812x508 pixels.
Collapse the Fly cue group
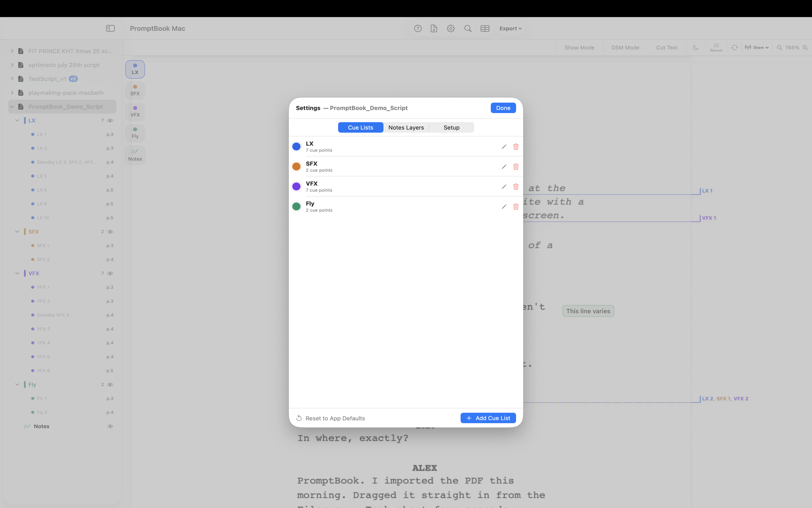(17, 384)
